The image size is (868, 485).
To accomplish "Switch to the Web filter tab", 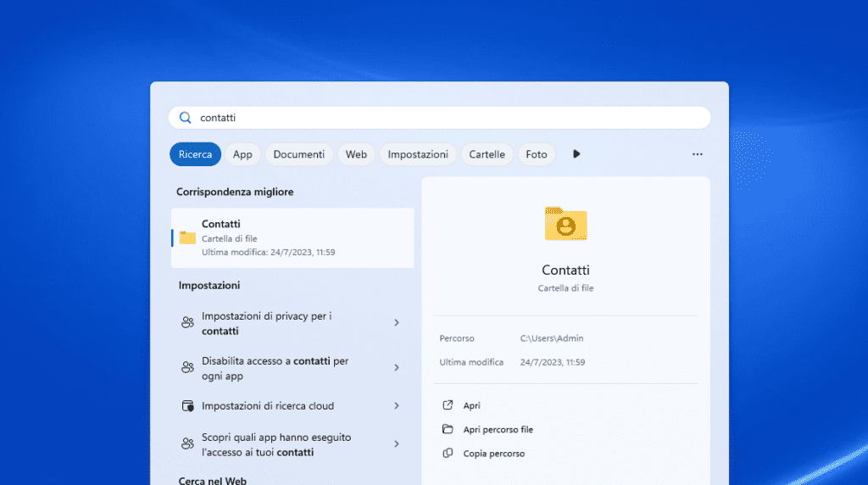I will [x=357, y=154].
